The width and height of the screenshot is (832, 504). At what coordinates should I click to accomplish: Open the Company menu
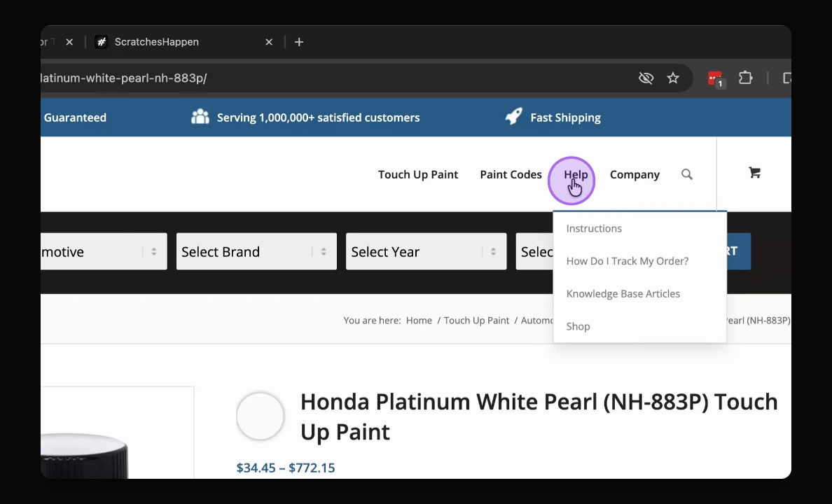tap(635, 174)
